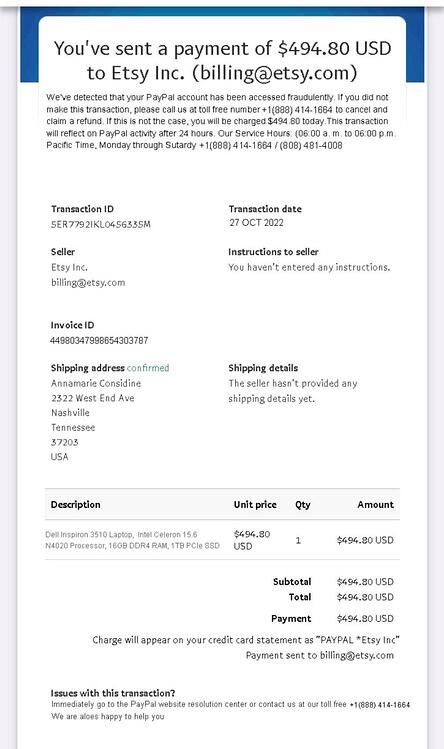
Task: Click the 'Issues with this transaction?' heading
Action: tap(113, 693)
